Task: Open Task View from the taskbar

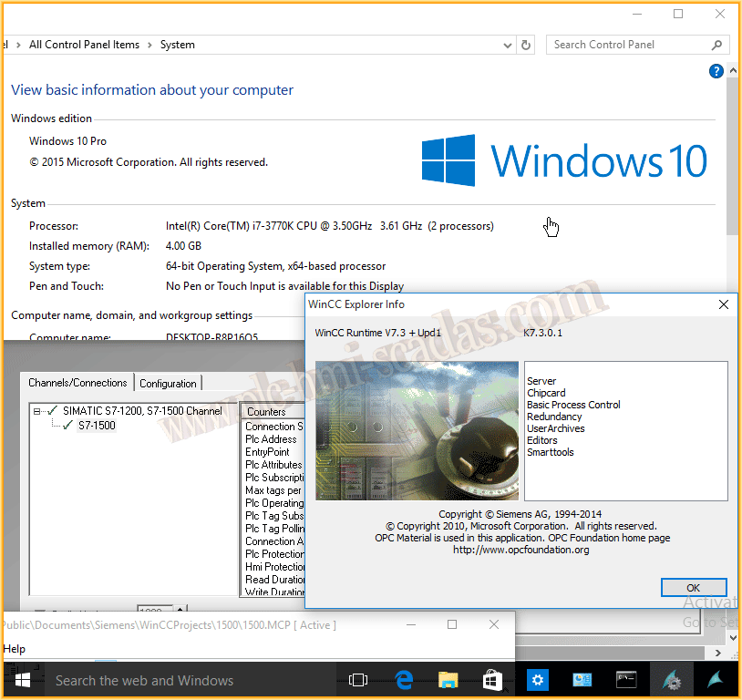Action: [x=358, y=680]
